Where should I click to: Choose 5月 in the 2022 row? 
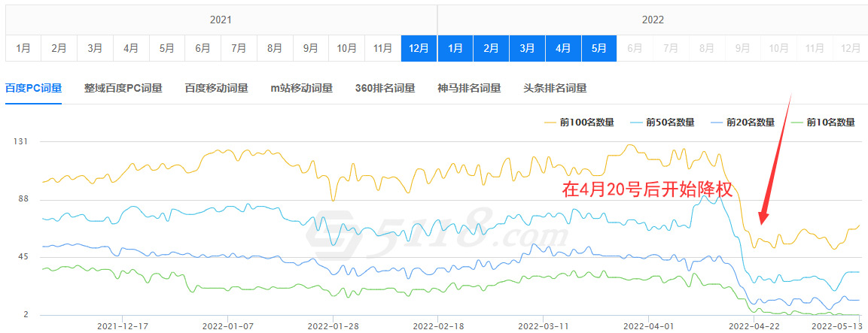(599, 48)
